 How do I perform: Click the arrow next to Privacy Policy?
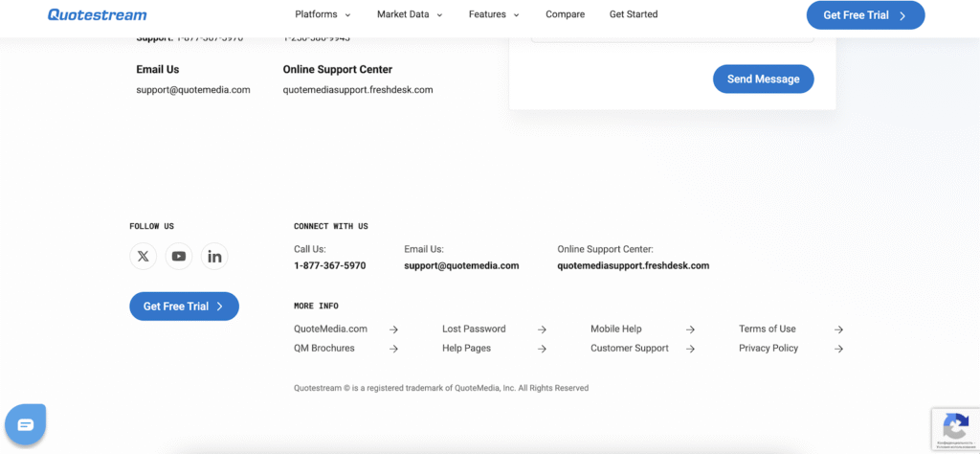[x=838, y=349]
